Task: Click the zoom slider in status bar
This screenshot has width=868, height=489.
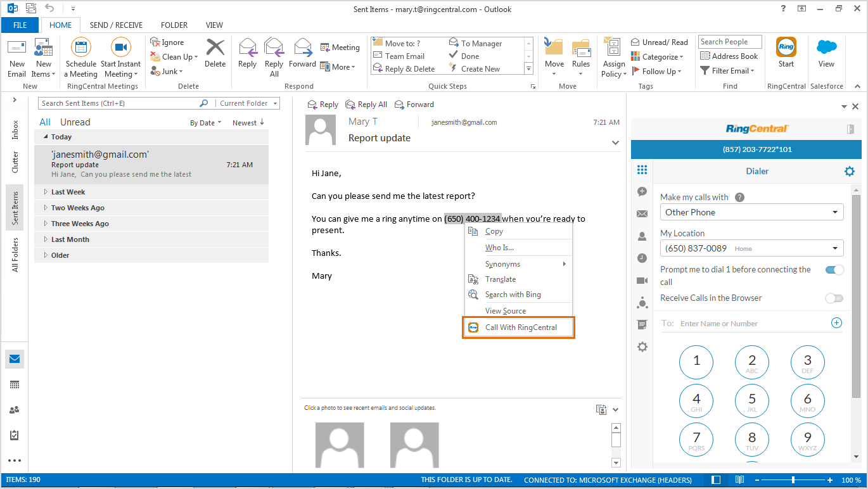Action: click(792, 480)
